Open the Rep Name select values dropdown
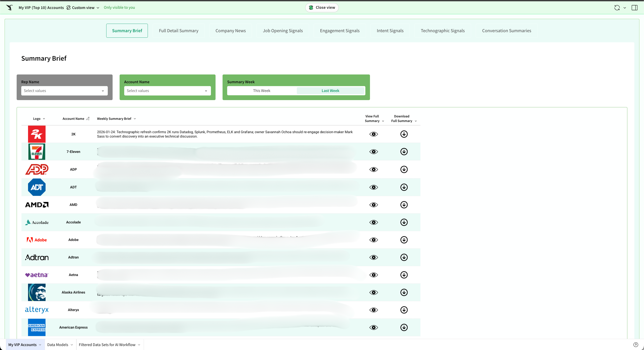644x350 pixels. (64, 90)
